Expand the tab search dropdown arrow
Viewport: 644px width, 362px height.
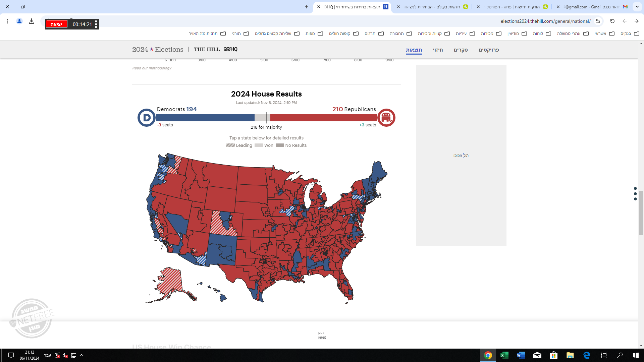point(637,7)
